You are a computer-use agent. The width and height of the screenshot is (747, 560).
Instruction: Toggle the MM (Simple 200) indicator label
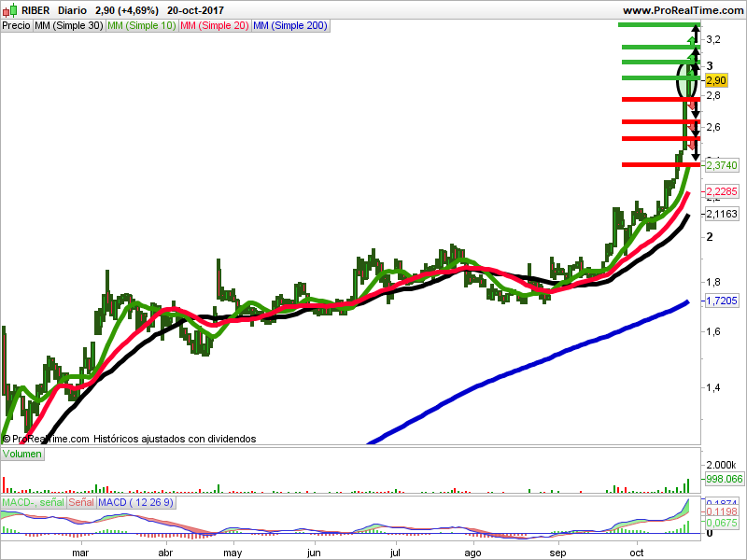point(290,26)
